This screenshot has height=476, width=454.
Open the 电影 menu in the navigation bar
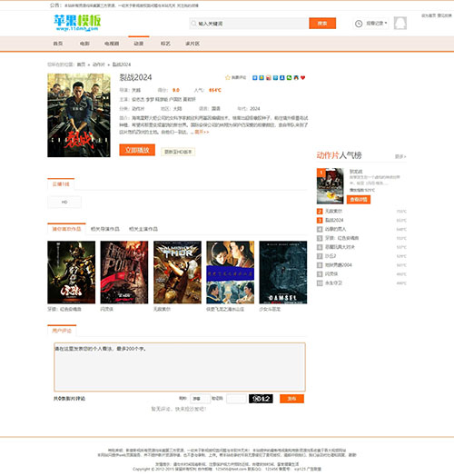tap(84, 44)
